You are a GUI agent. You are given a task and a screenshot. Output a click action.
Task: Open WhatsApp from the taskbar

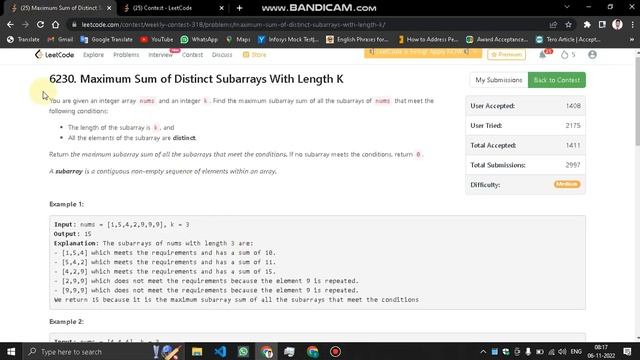(243, 351)
